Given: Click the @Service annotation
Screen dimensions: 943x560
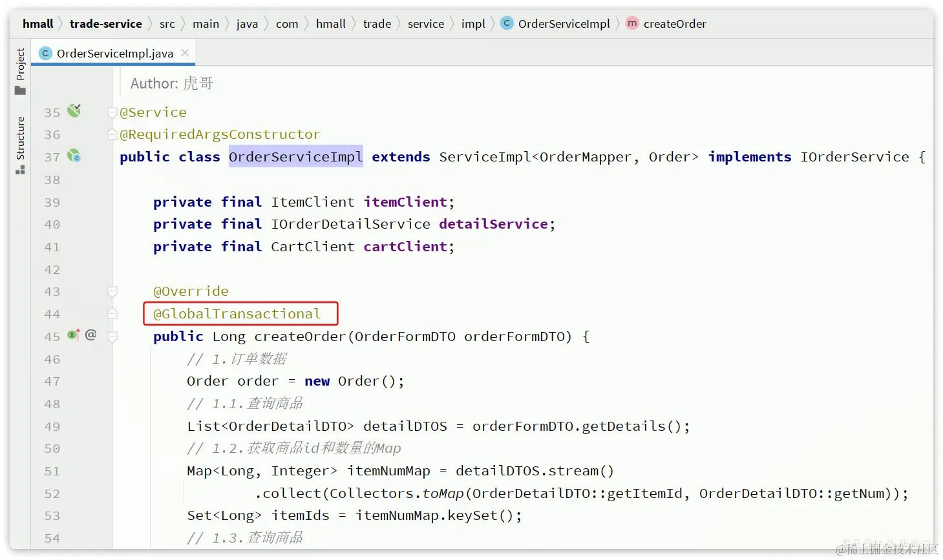Looking at the screenshot, I should (153, 112).
